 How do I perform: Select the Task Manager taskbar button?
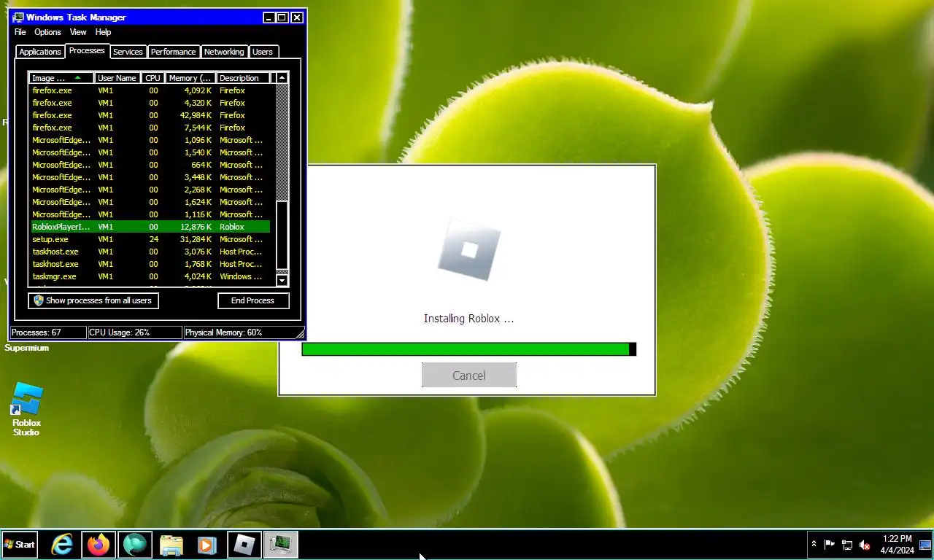(280, 545)
